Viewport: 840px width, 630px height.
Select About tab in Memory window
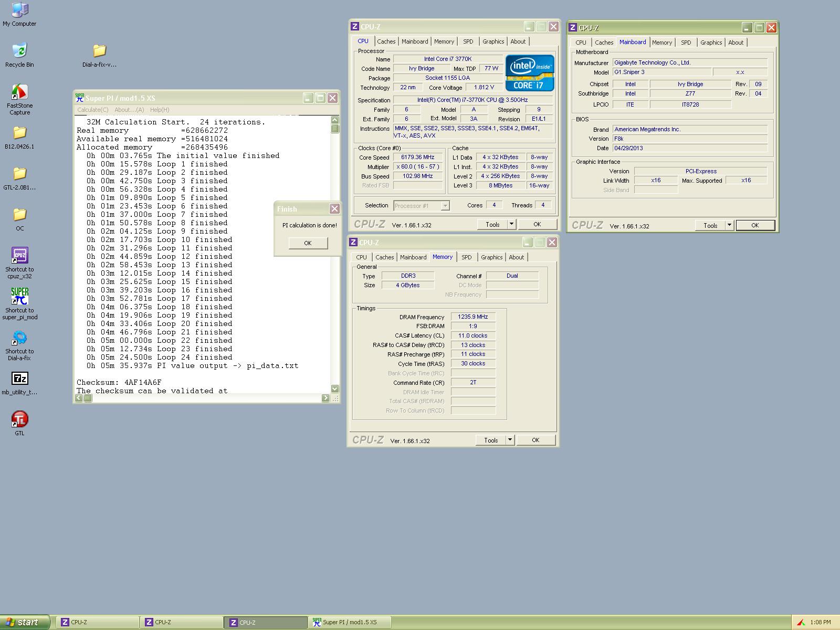point(517,257)
